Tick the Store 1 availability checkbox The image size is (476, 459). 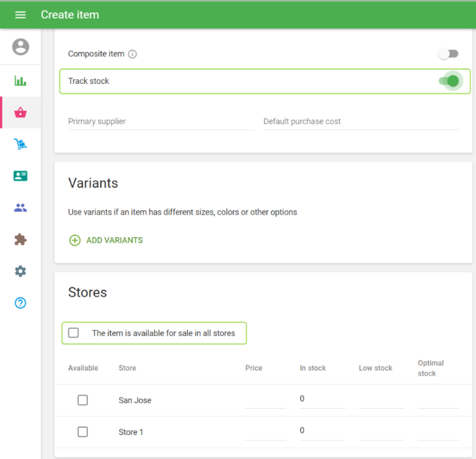pyautogui.click(x=83, y=432)
